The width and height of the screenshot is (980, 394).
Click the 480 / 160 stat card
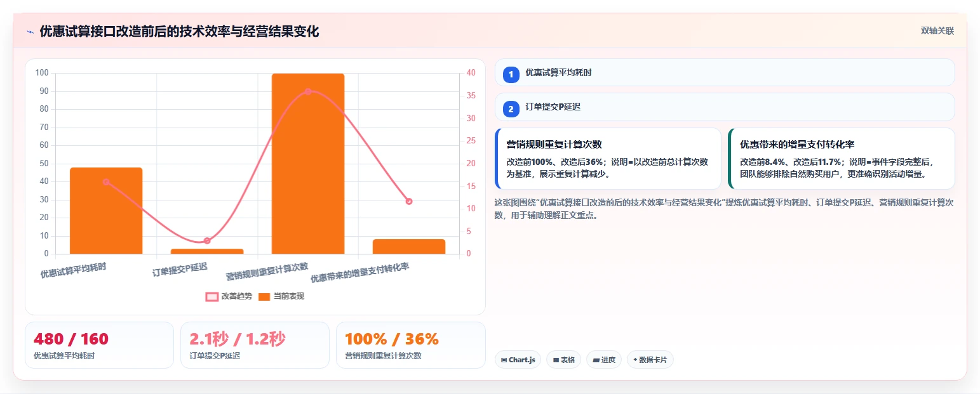(99, 345)
